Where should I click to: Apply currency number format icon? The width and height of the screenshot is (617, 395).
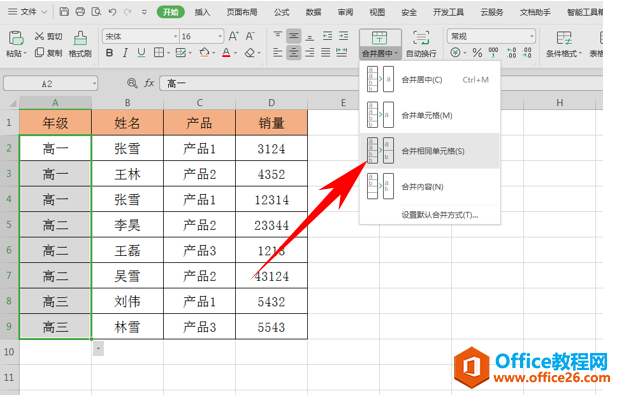click(455, 52)
